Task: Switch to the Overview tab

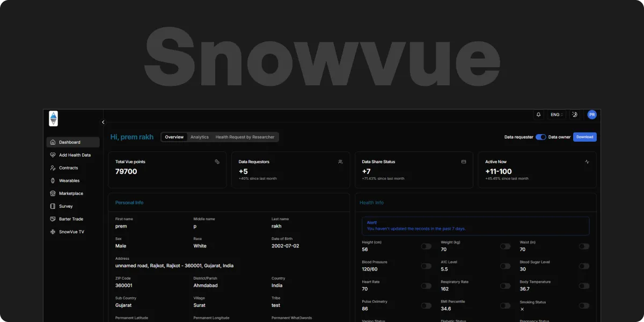Action: pyautogui.click(x=174, y=137)
